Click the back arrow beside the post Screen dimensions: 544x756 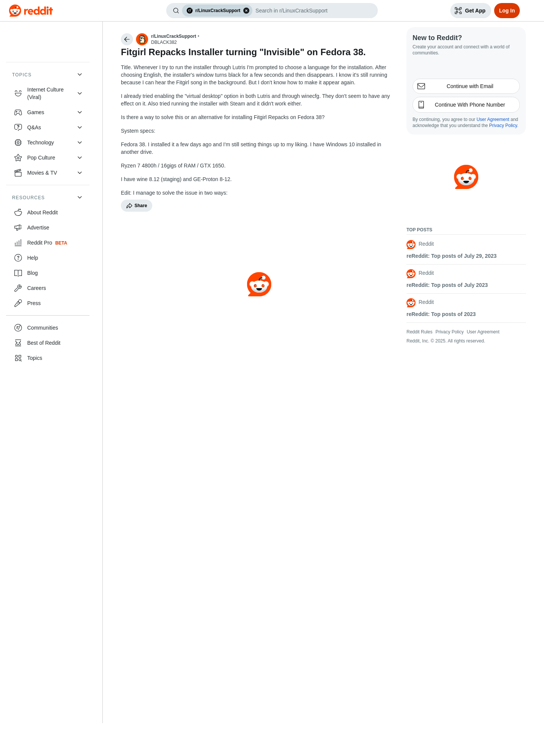[x=127, y=39]
